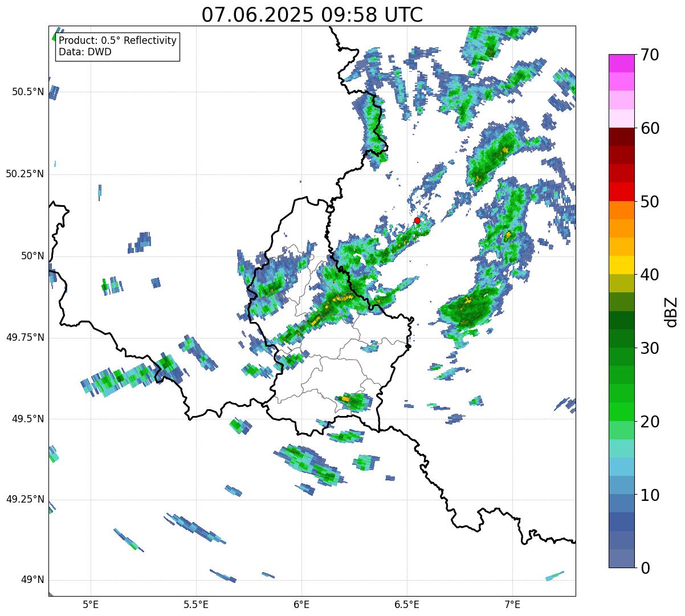Click the longitude label 5.5°E

[196, 604]
